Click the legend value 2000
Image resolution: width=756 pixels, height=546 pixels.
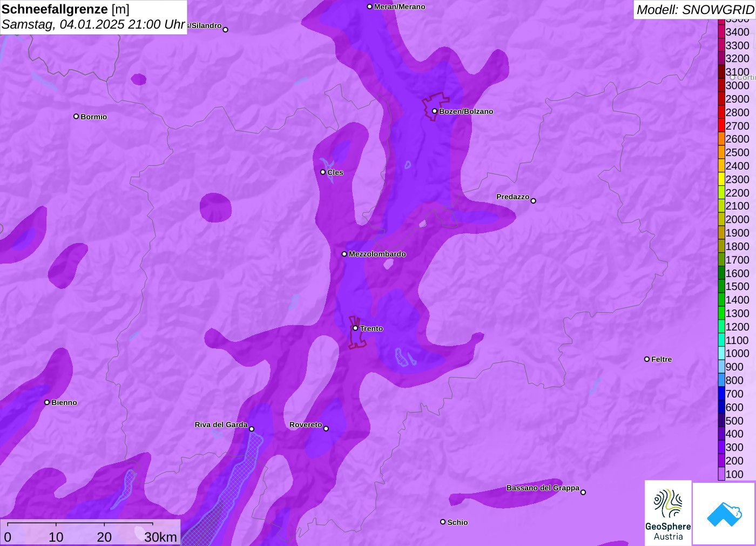click(x=737, y=219)
